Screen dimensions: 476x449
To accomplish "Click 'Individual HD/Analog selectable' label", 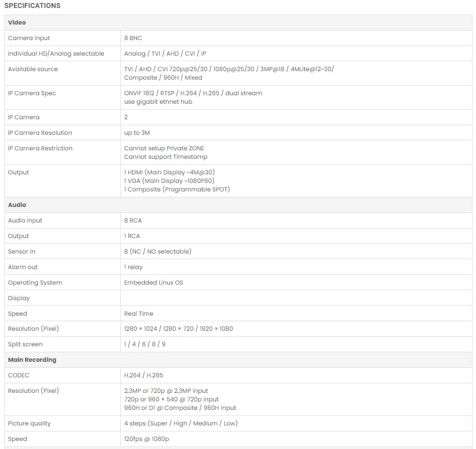I will tap(56, 54).
